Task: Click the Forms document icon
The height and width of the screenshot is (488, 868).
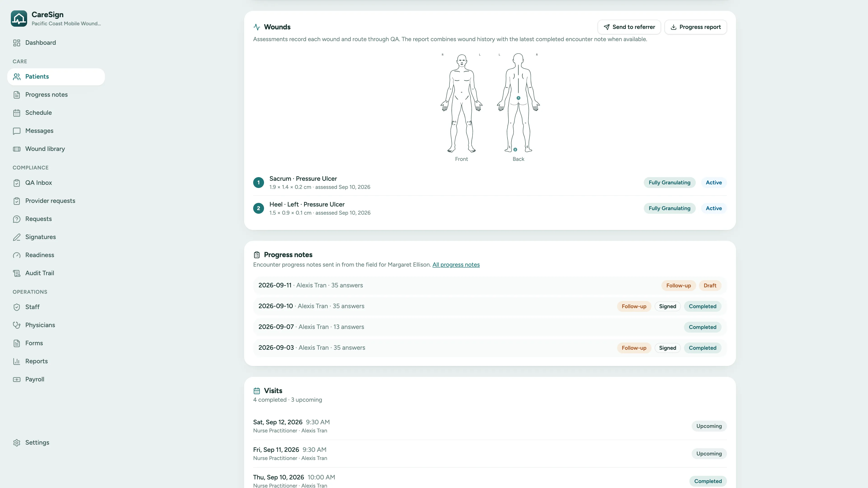Action: 17,343
